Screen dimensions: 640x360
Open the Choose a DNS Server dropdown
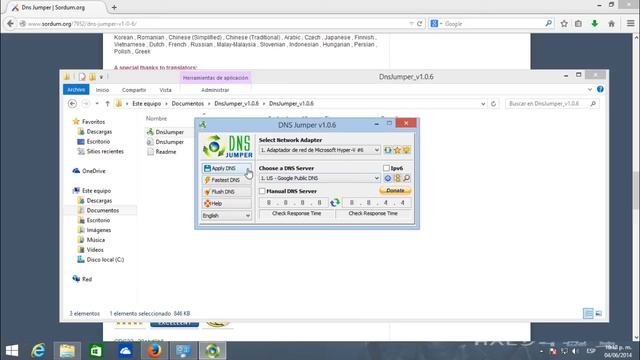click(320, 178)
